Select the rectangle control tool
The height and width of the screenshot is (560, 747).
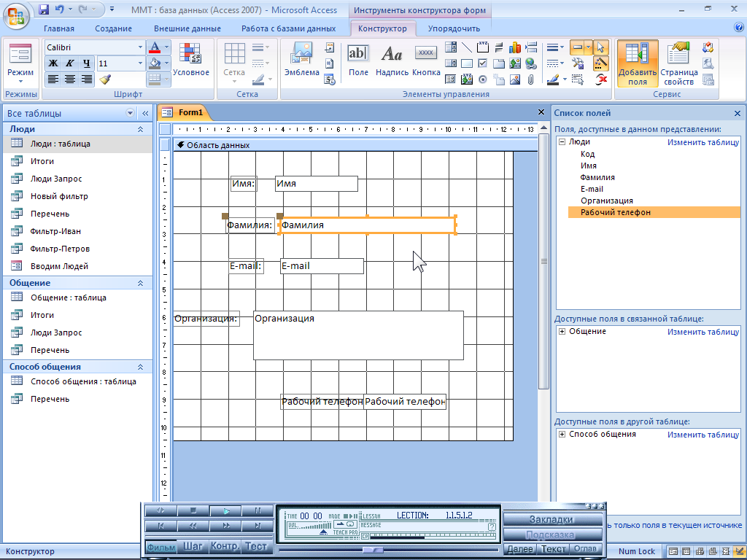pos(467,63)
